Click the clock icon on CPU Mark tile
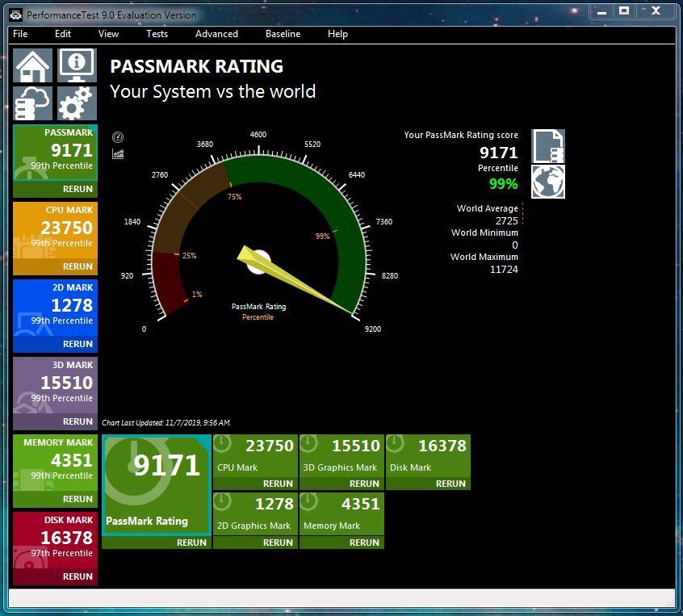683x616 pixels. 222,443
